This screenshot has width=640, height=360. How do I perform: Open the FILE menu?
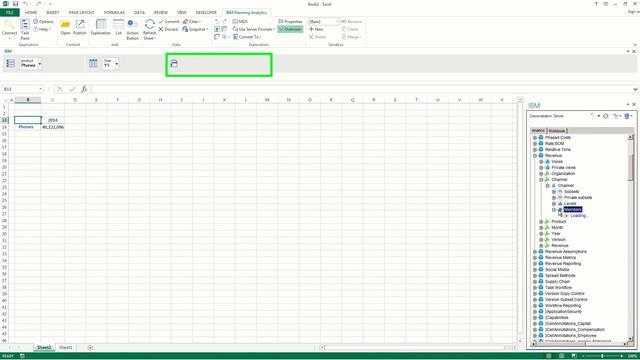tap(10, 13)
